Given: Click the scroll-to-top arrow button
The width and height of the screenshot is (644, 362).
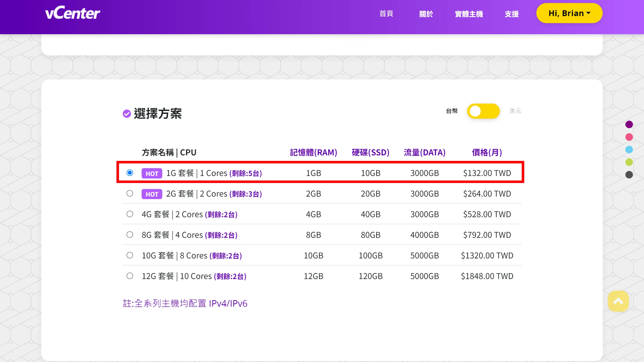Looking at the screenshot, I should pyautogui.click(x=618, y=301).
